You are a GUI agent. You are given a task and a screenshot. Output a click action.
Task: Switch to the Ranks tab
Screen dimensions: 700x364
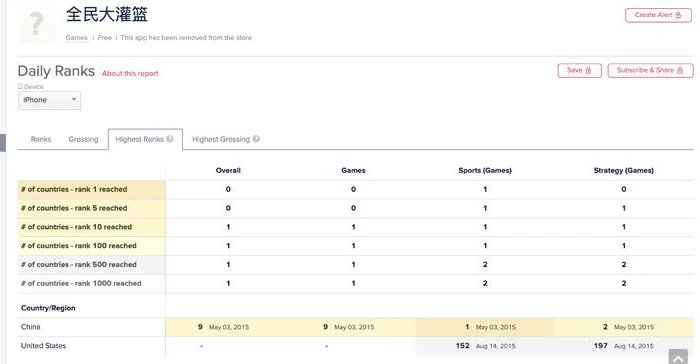tap(41, 139)
